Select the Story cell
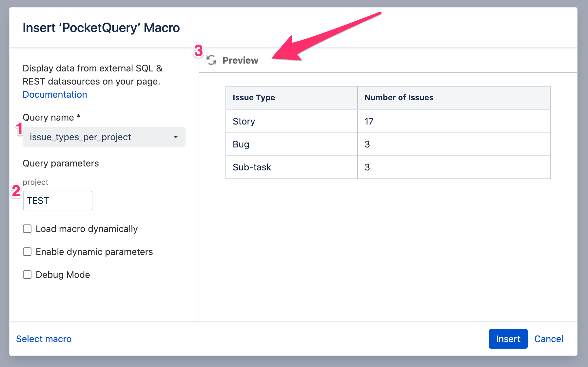The height and width of the screenshot is (367, 588). coord(291,121)
